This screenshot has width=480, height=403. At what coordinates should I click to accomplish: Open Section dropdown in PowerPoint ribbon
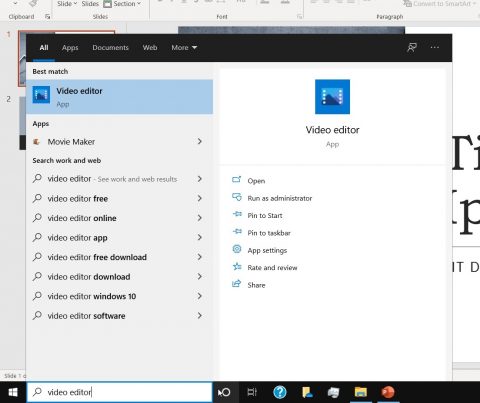[122, 4]
